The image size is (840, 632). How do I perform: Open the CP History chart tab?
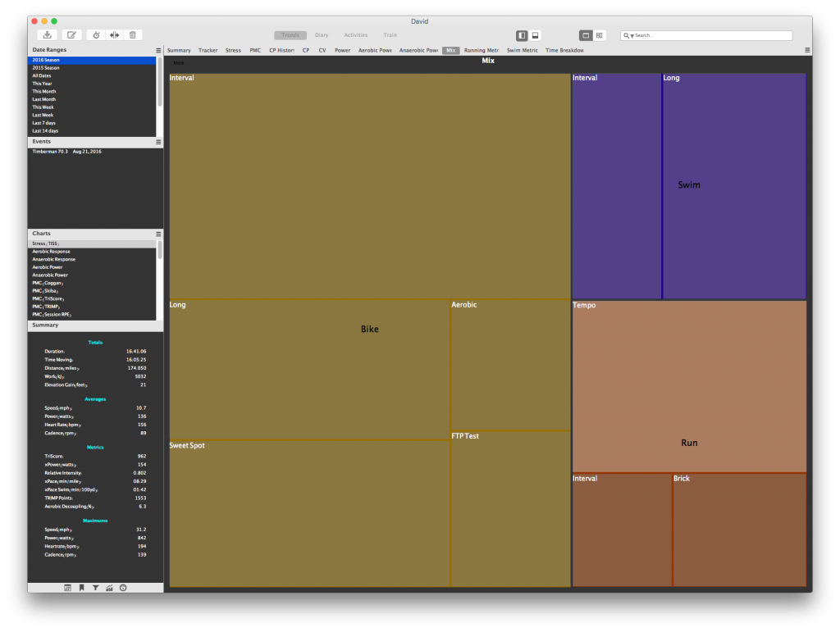pyautogui.click(x=282, y=50)
